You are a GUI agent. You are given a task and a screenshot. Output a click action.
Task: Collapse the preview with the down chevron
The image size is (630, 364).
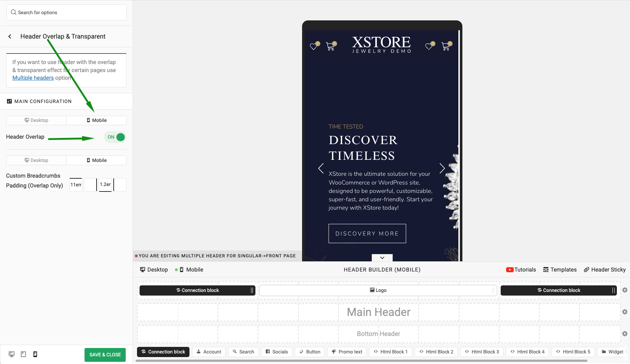click(382, 258)
